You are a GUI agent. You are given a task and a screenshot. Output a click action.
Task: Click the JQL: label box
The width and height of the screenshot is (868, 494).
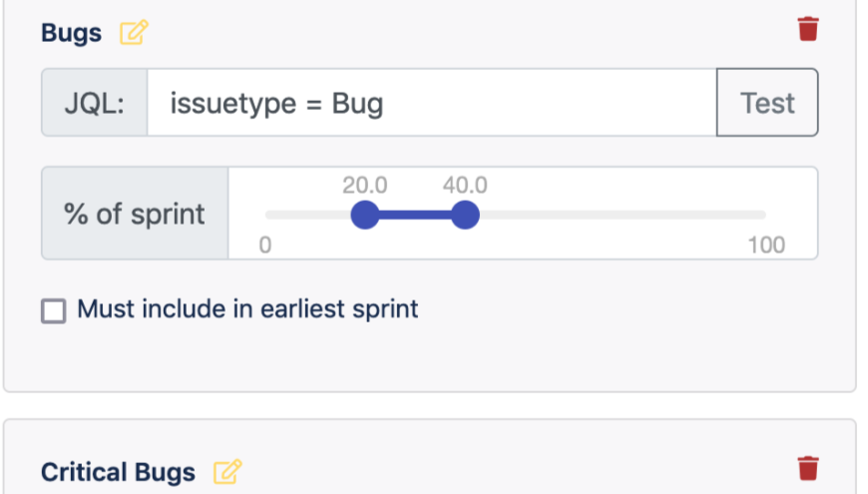click(95, 103)
